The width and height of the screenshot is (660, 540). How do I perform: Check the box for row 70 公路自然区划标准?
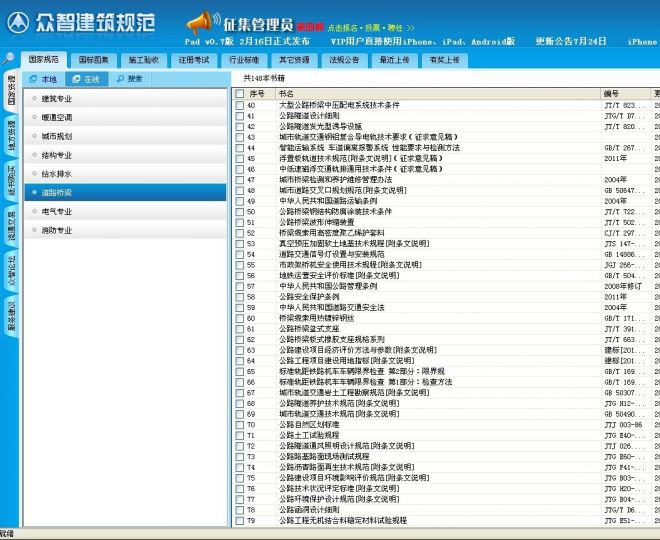(240, 425)
